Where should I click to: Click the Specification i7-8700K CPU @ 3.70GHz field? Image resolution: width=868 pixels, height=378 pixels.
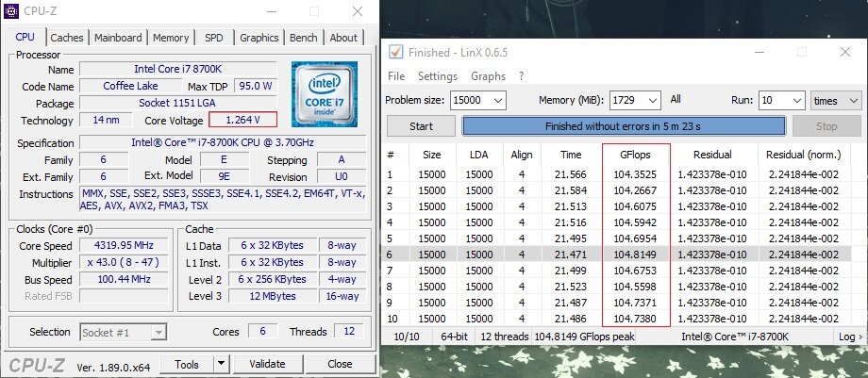coord(223,142)
